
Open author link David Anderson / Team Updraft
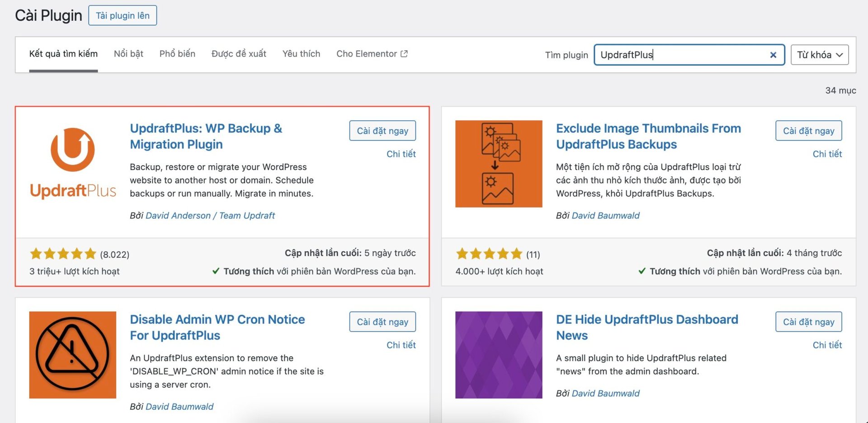(210, 215)
